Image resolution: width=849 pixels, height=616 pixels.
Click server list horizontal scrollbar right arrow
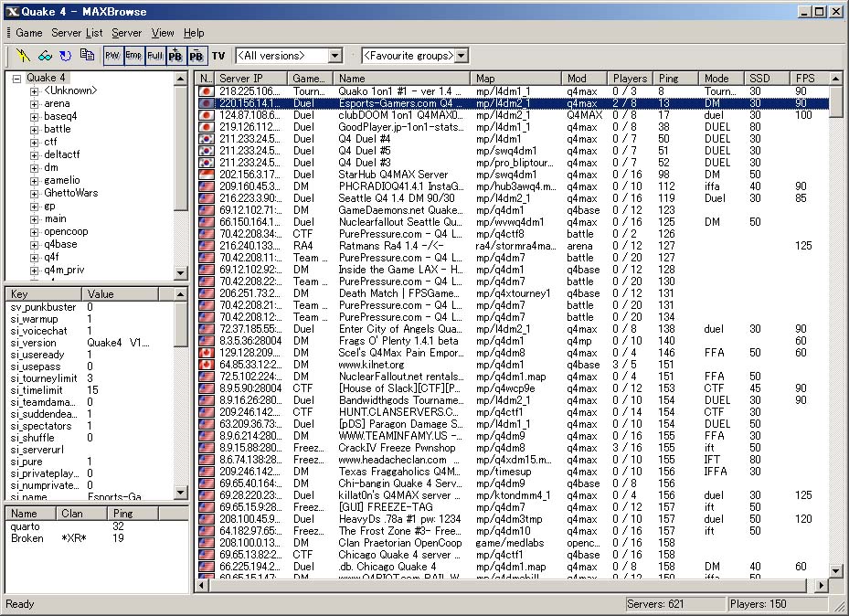pos(822,585)
